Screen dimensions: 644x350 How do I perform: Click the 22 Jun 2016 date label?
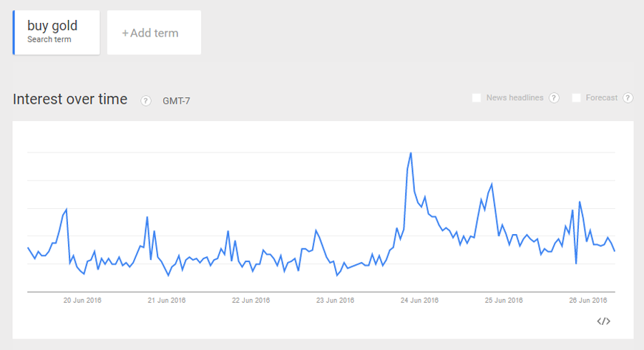250,301
